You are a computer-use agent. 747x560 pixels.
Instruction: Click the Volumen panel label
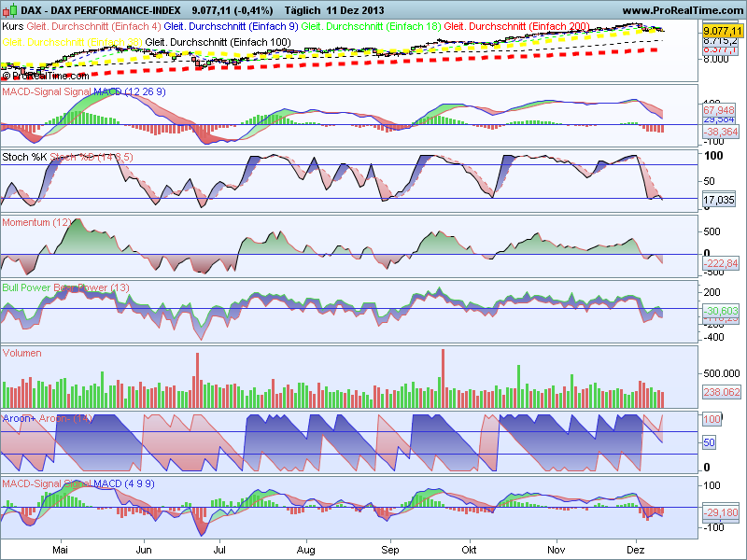click(21, 353)
